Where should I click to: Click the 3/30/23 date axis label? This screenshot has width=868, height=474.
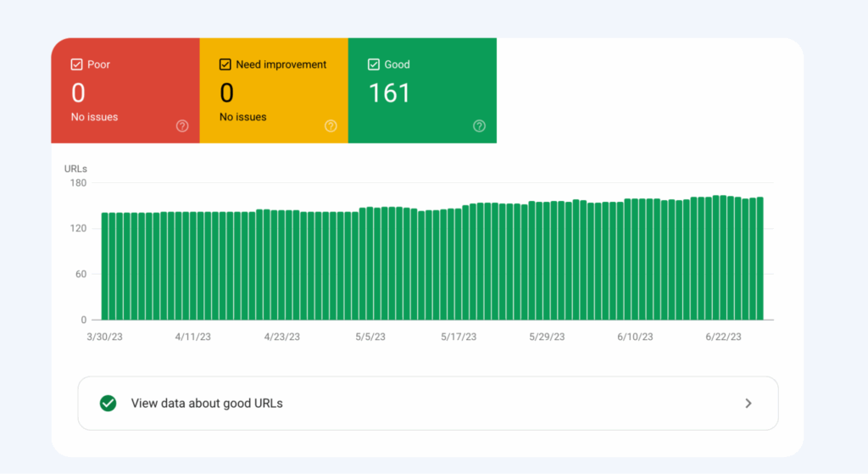pyautogui.click(x=104, y=337)
